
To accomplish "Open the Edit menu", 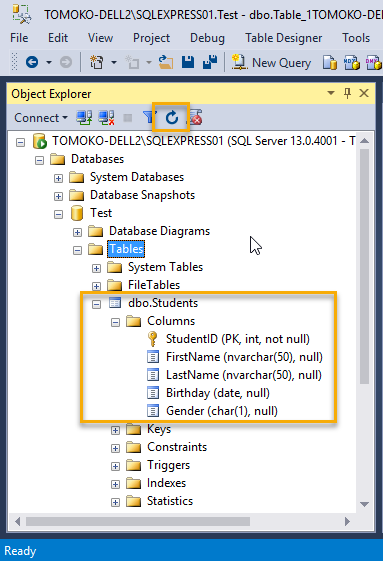I will coord(58,38).
